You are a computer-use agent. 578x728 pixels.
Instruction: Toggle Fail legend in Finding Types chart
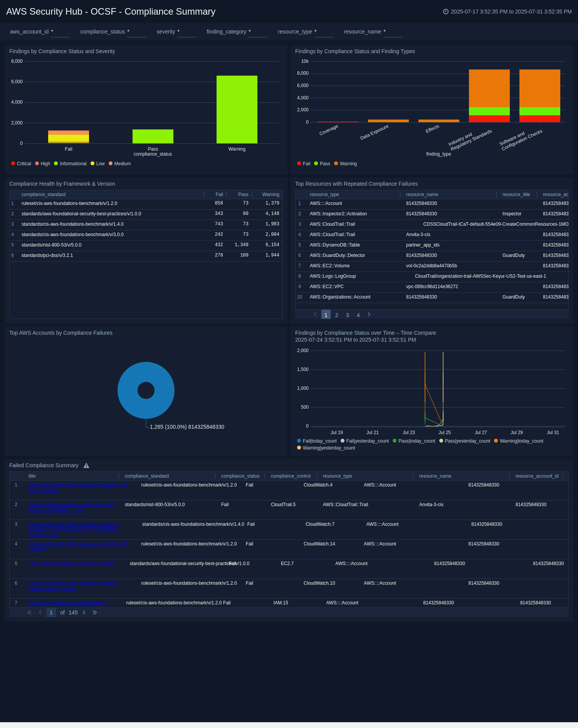point(304,164)
